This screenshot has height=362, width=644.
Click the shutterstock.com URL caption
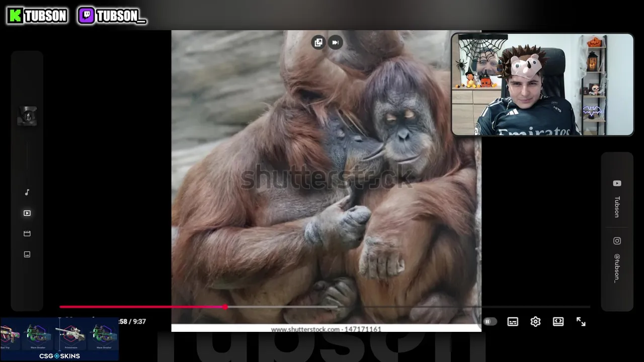(x=326, y=329)
